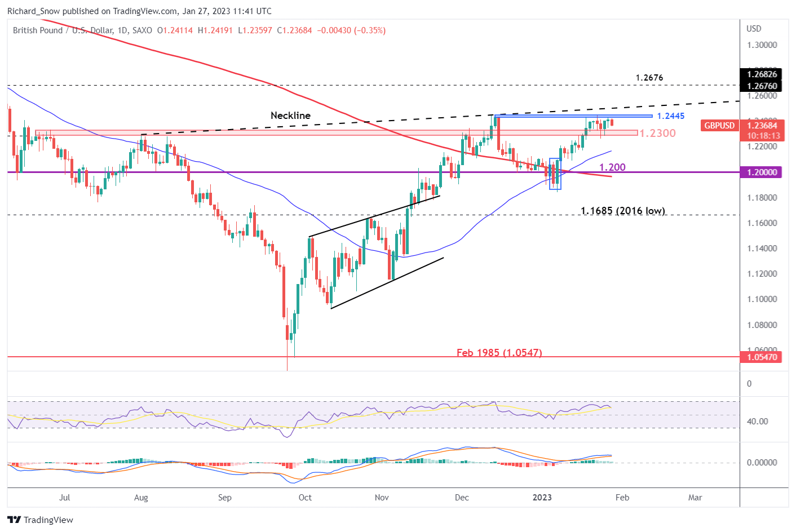Click the 1.12000 price axis value

(762, 274)
